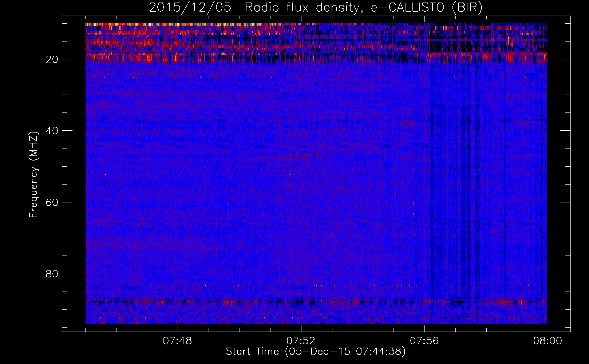Viewport: 589px width, 364px height.
Task: Click the 60 MHz frequency tick label
Action: (52, 202)
